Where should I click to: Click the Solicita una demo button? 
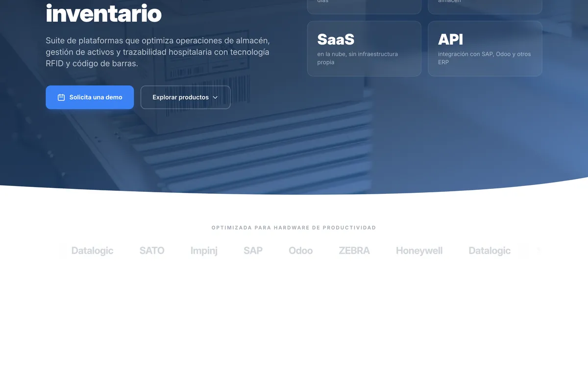pos(90,97)
